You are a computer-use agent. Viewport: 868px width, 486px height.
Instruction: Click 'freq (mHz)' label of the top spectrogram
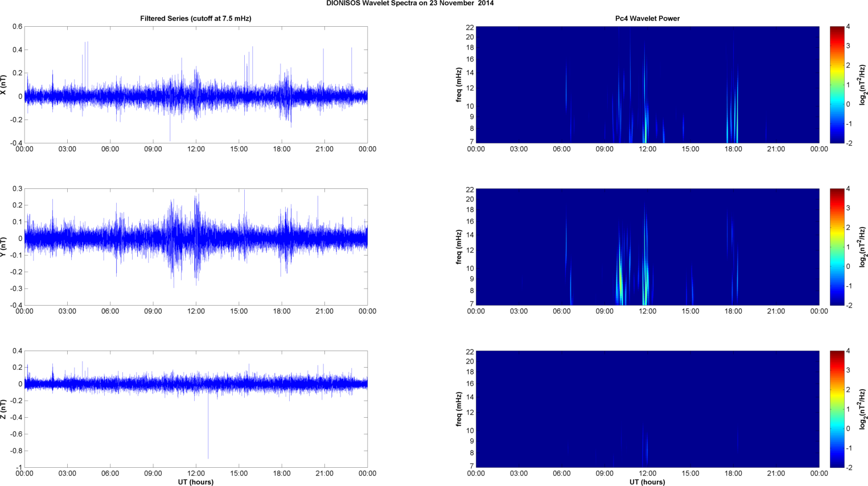click(x=459, y=85)
